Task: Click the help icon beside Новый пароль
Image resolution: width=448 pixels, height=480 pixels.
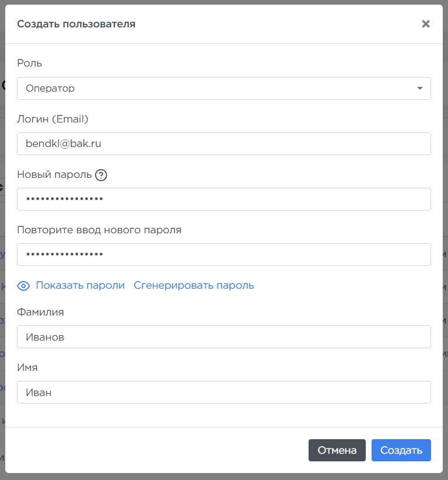Action: click(101, 175)
